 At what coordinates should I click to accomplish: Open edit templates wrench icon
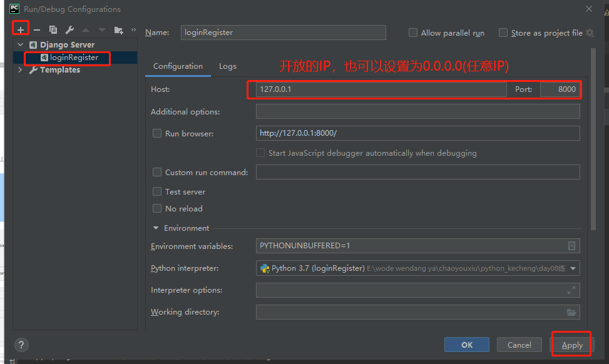[69, 30]
